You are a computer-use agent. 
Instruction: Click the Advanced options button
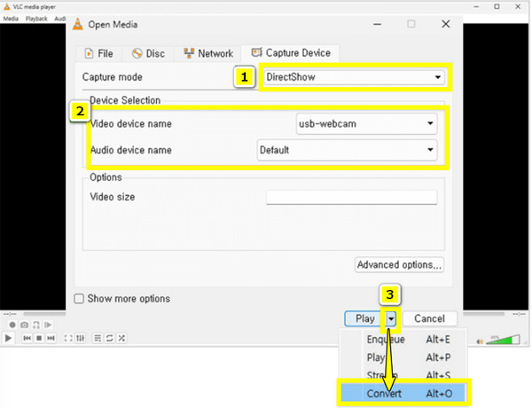coord(399,264)
